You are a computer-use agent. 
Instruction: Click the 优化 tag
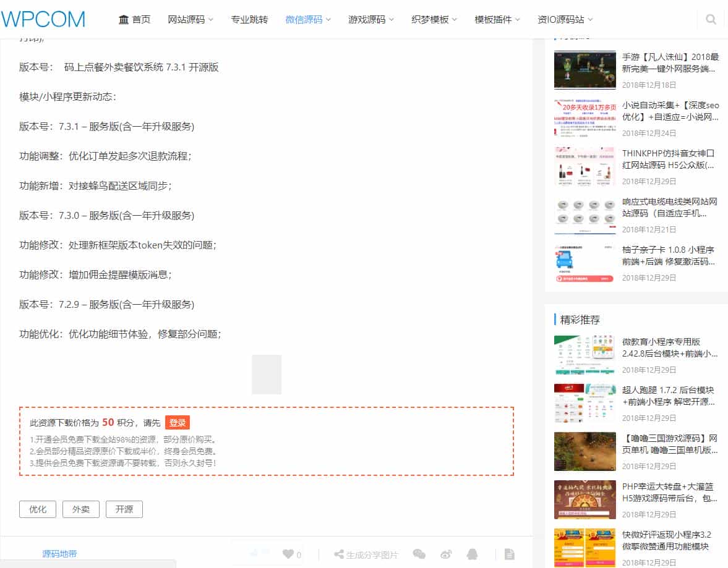[37, 509]
